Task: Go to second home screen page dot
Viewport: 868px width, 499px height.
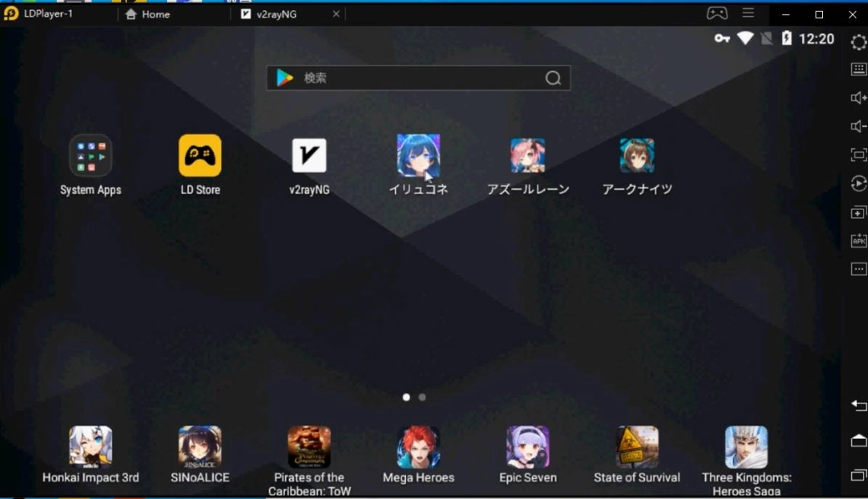Action: click(x=422, y=396)
